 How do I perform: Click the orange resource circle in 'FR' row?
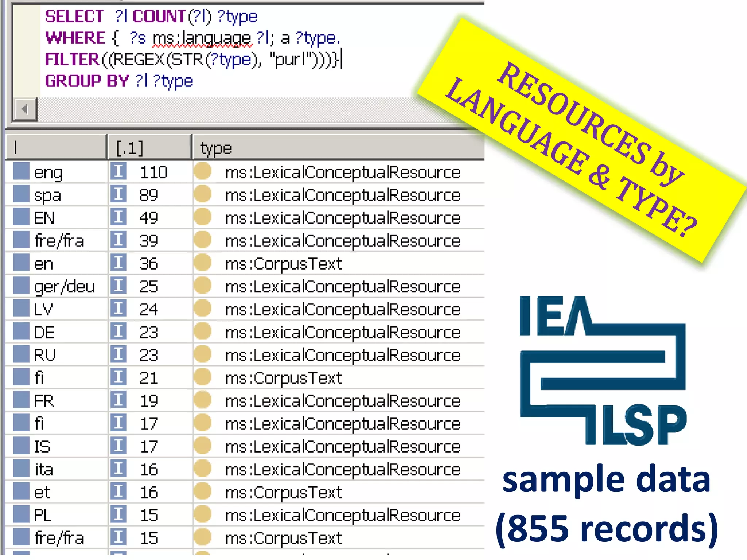(x=202, y=400)
